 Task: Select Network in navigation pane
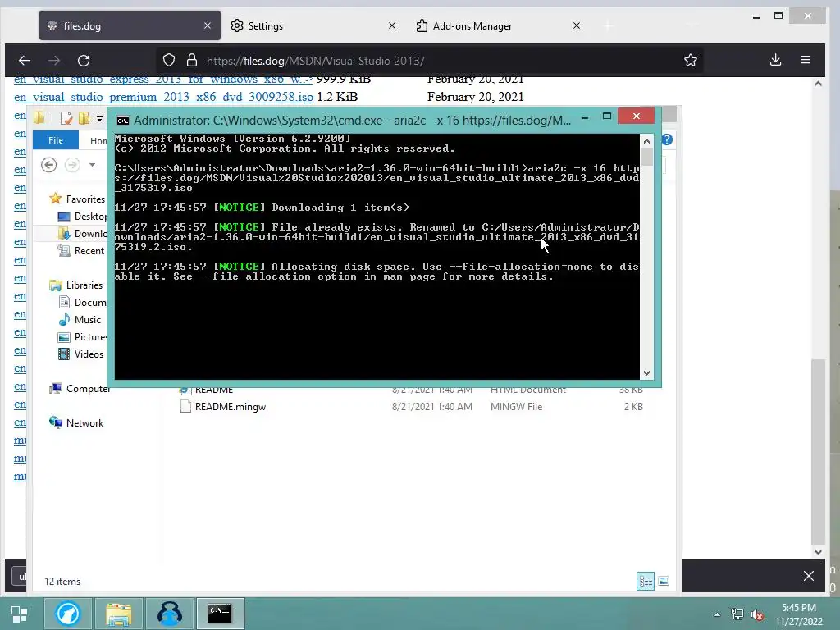click(x=76, y=422)
